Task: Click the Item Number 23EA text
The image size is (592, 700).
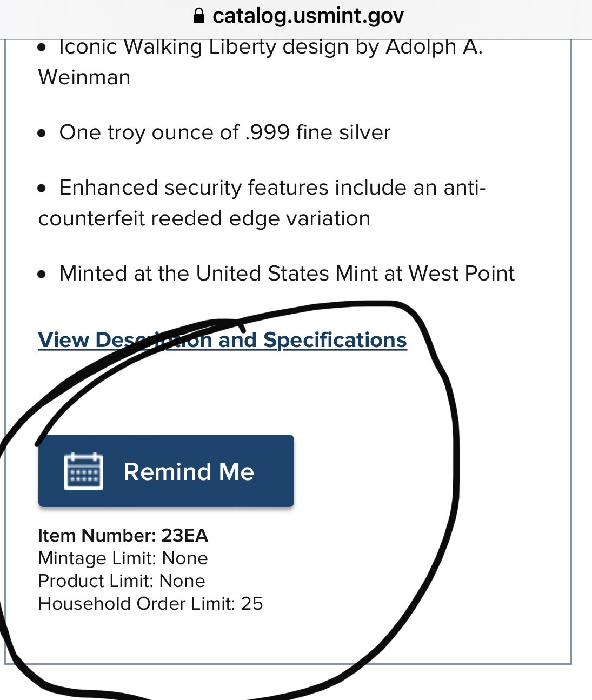Action: coord(123,535)
